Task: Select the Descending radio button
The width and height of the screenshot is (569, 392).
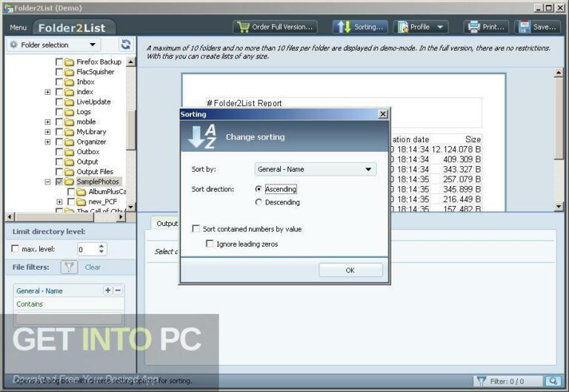Action: [259, 202]
